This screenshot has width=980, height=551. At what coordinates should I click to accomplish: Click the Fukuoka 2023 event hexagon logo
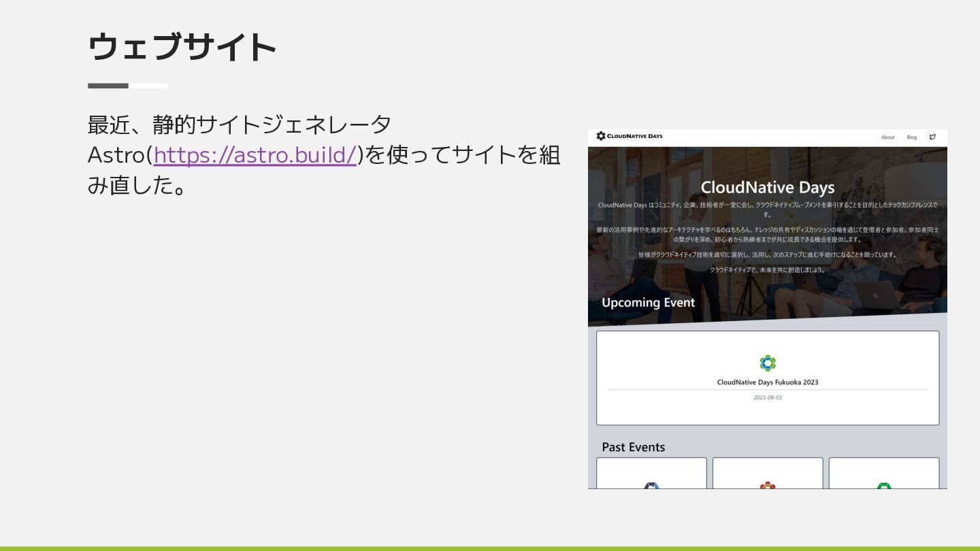tap(768, 363)
